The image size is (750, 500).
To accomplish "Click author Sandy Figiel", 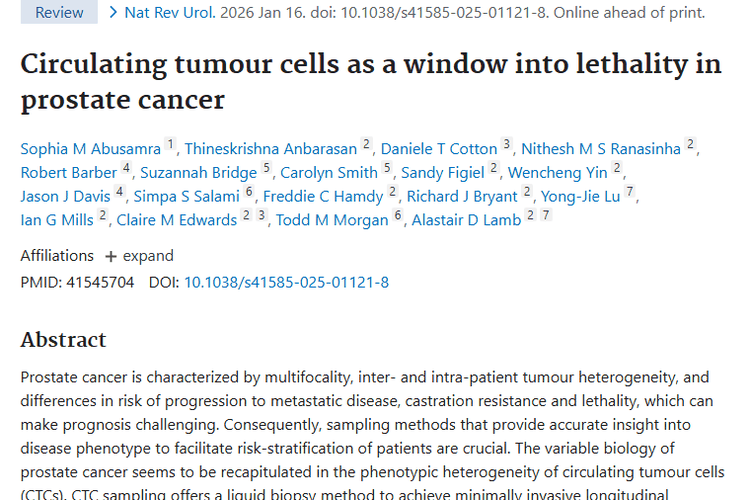I will [442, 173].
